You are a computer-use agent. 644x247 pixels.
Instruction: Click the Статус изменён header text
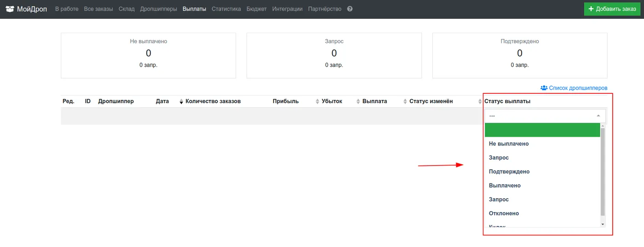point(431,101)
